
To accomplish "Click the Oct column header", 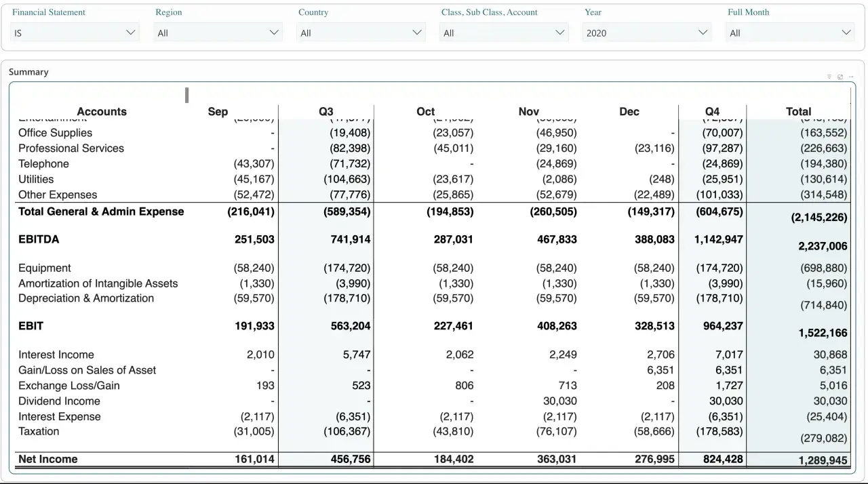I will click(426, 111).
